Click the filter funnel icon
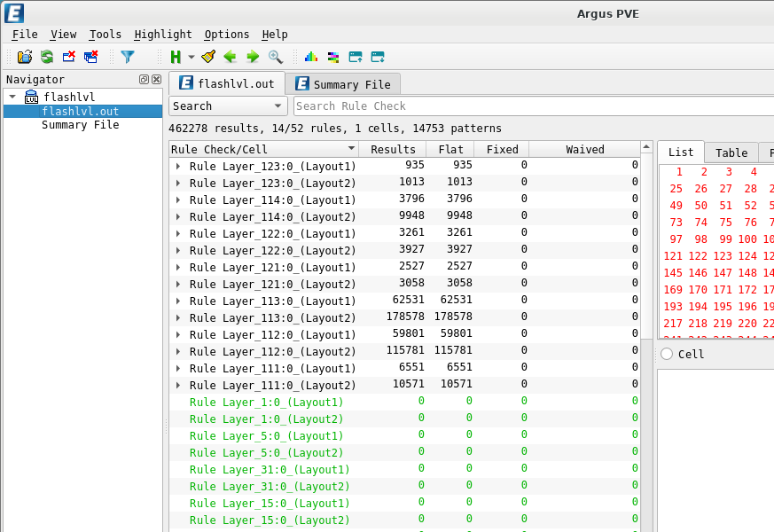This screenshot has width=774, height=532. (128, 57)
